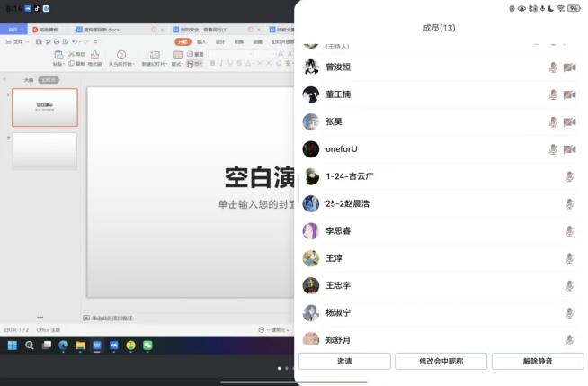Toggle microphone for 李思睿
The width and height of the screenshot is (588, 386).
[x=569, y=231]
